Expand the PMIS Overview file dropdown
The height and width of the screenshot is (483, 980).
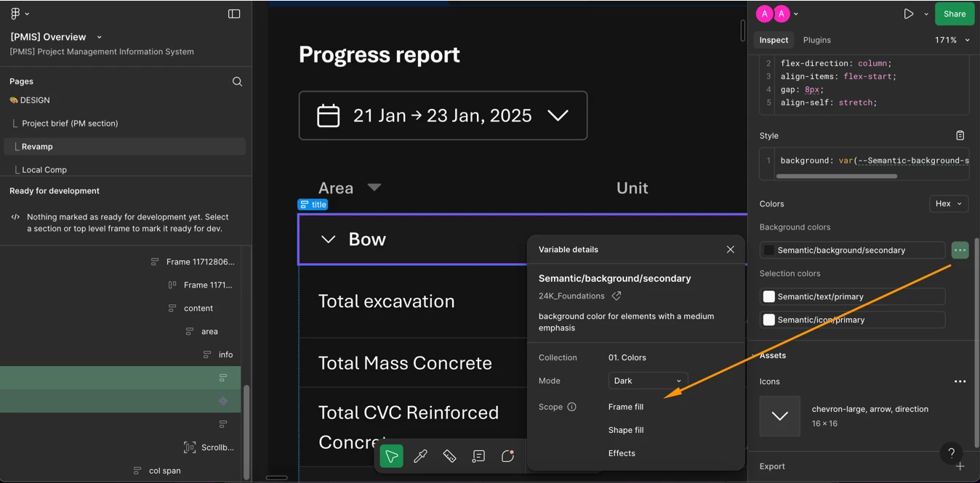click(100, 37)
